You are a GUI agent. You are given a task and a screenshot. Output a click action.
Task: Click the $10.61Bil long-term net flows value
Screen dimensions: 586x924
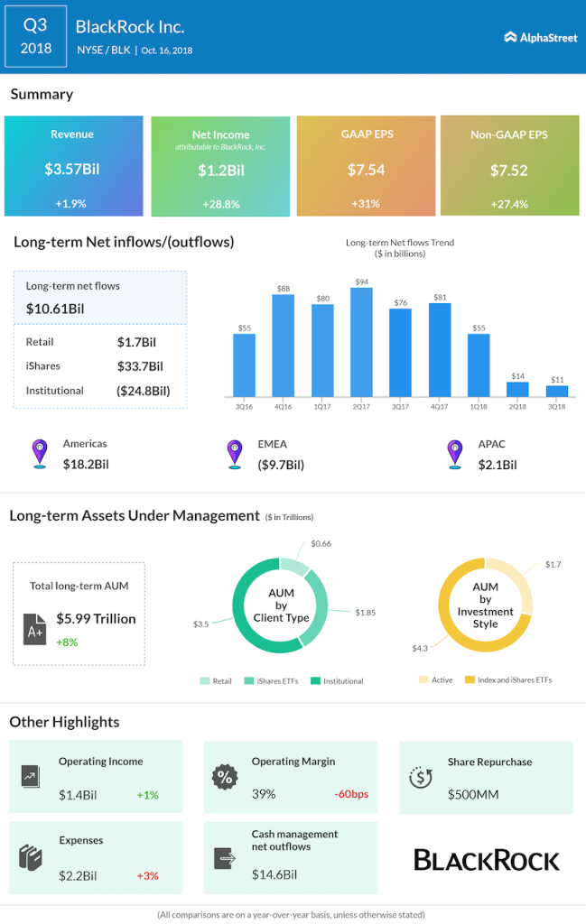tap(55, 309)
